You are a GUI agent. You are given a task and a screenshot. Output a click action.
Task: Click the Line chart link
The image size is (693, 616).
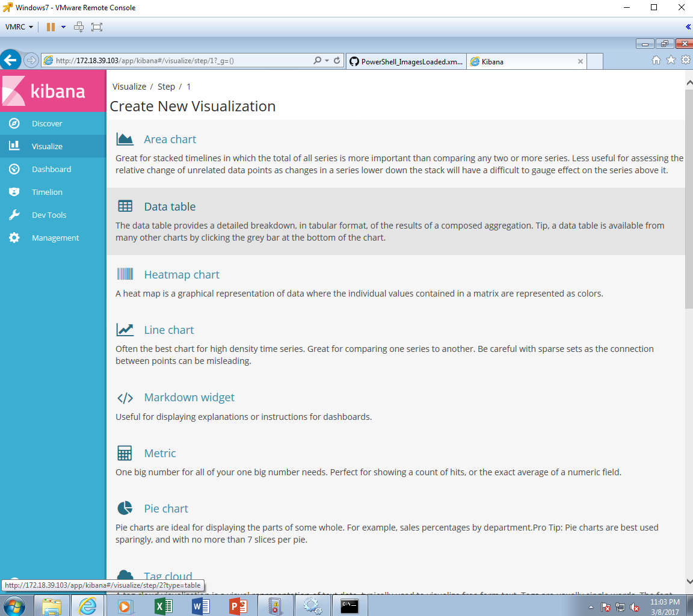pos(169,330)
